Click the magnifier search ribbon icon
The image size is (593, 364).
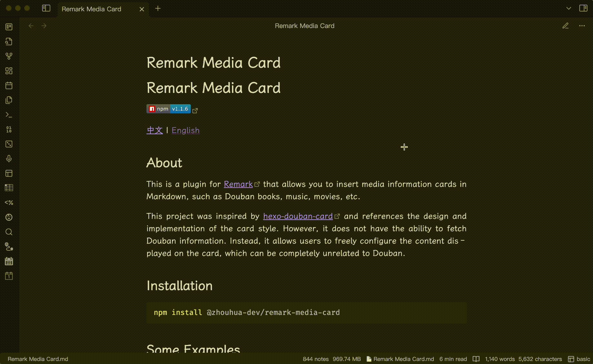tap(9, 232)
